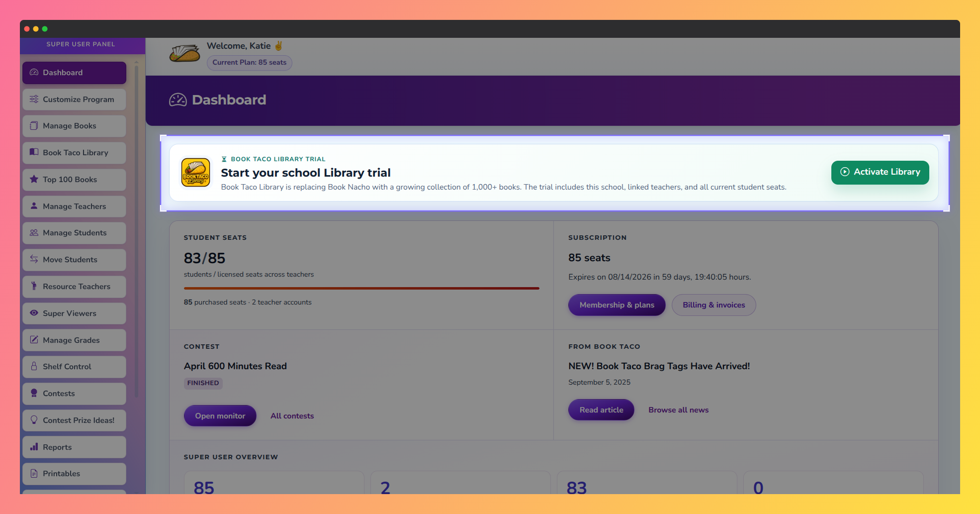The height and width of the screenshot is (514, 980).
Task: Click the Move Students arrows icon
Action: click(34, 259)
